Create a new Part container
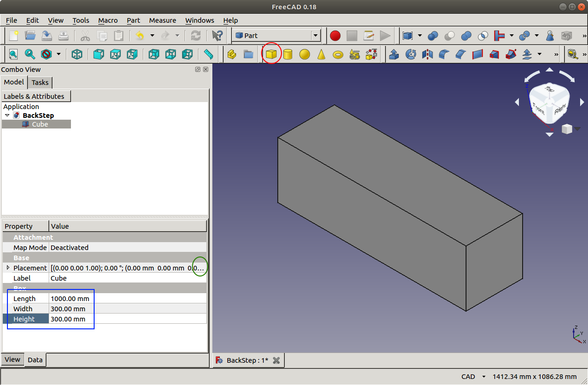The height and width of the screenshot is (385, 588). [x=232, y=54]
